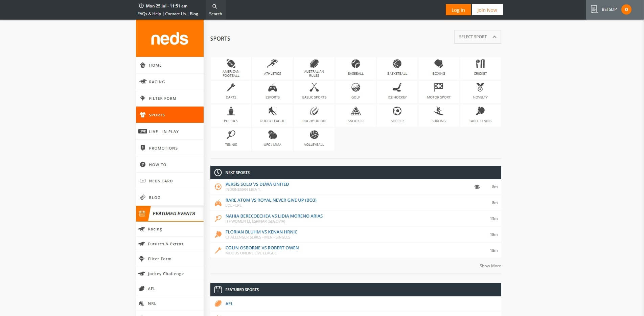Open the Motor Sport checkered flag icon
The height and width of the screenshot is (316, 644).
click(x=438, y=88)
